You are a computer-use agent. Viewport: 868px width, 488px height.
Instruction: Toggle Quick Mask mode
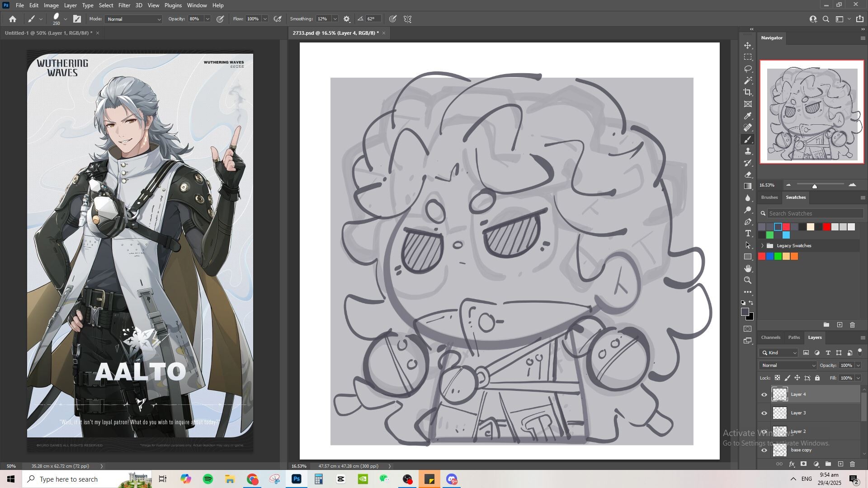(748, 329)
